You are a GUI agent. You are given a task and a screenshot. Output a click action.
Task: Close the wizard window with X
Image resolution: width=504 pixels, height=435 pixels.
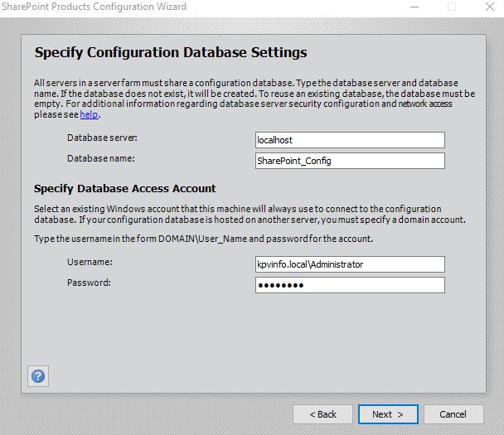click(490, 7)
